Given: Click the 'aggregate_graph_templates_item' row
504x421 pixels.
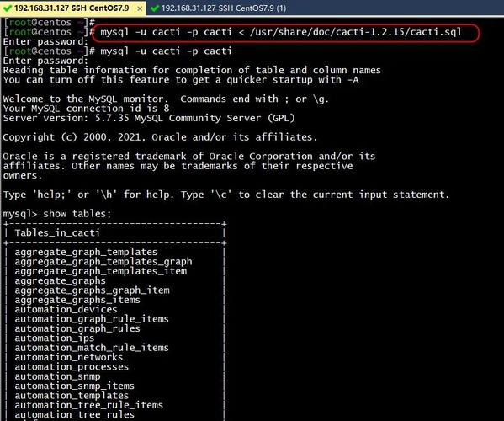Looking at the screenshot, I should coord(101,271).
